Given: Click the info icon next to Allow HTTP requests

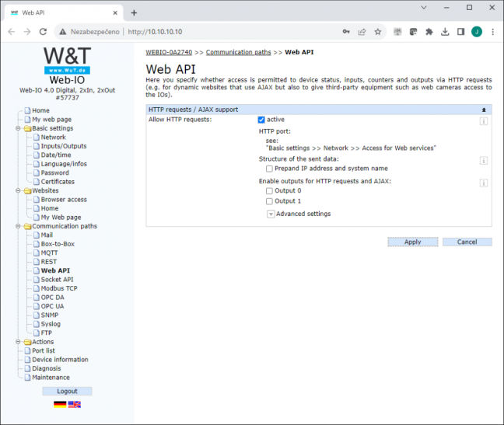Looking at the screenshot, I should pyautogui.click(x=484, y=121).
